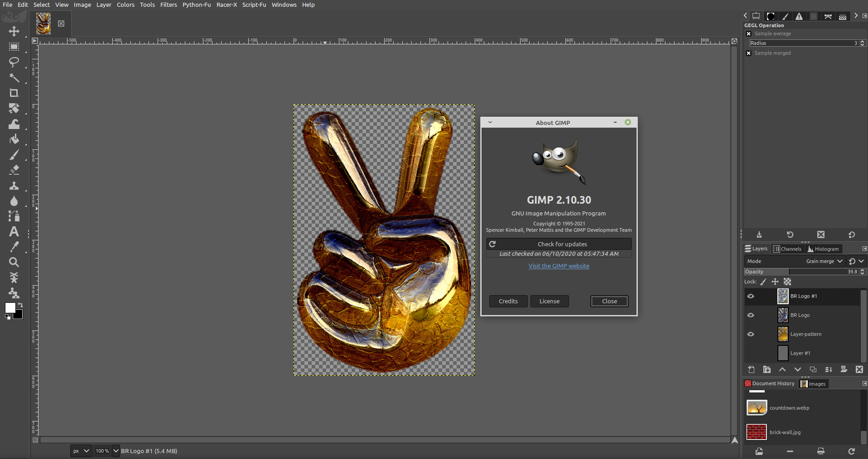Click License in About GIMP
The image size is (868, 459).
(550, 301)
